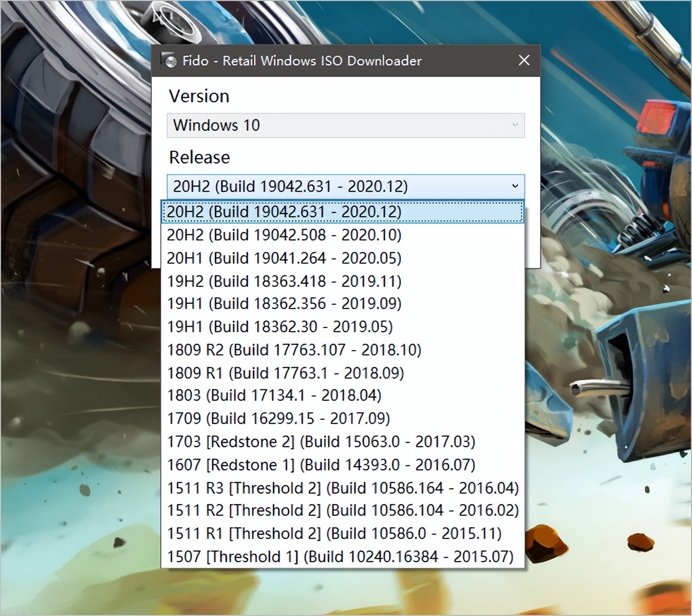Select 1809 R2 Build 17763.107

[x=294, y=350]
